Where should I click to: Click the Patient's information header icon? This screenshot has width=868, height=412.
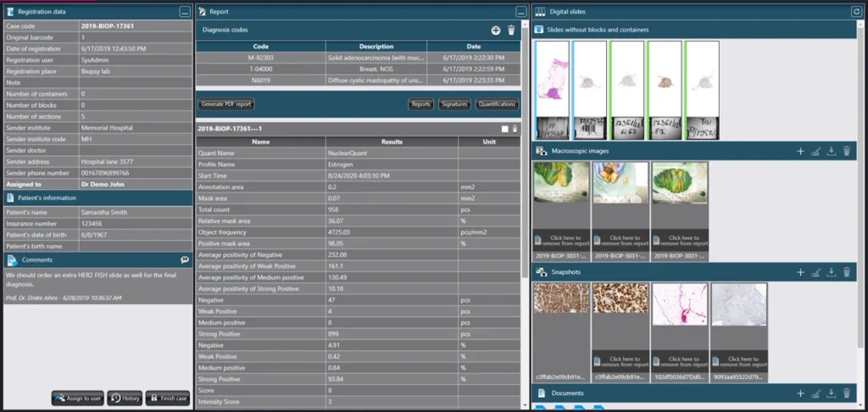click(x=9, y=198)
